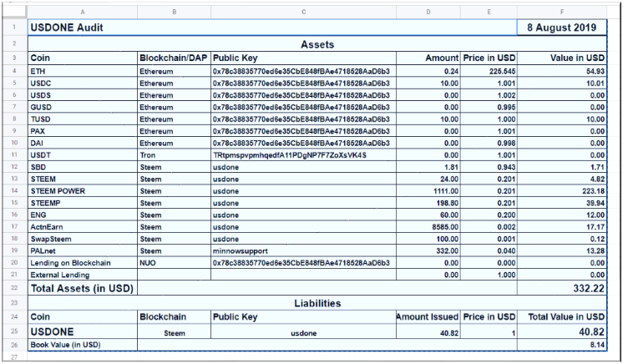Select the 'Blockchain/DAP' header cell
The image size is (623, 364).
tap(174, 58)
